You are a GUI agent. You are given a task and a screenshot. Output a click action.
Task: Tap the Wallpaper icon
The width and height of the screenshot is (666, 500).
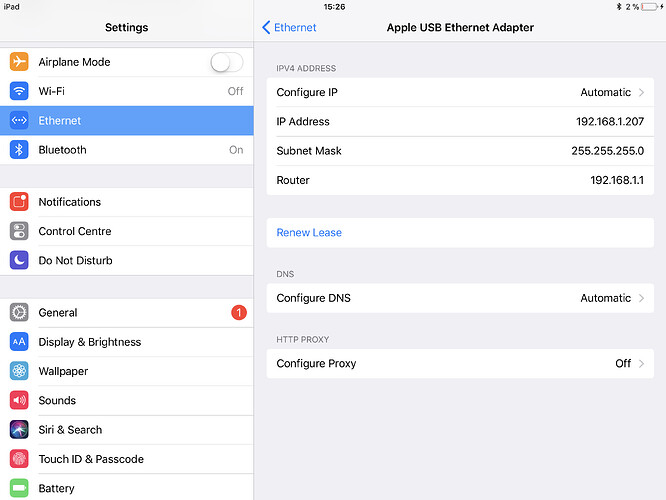(19, 371)
